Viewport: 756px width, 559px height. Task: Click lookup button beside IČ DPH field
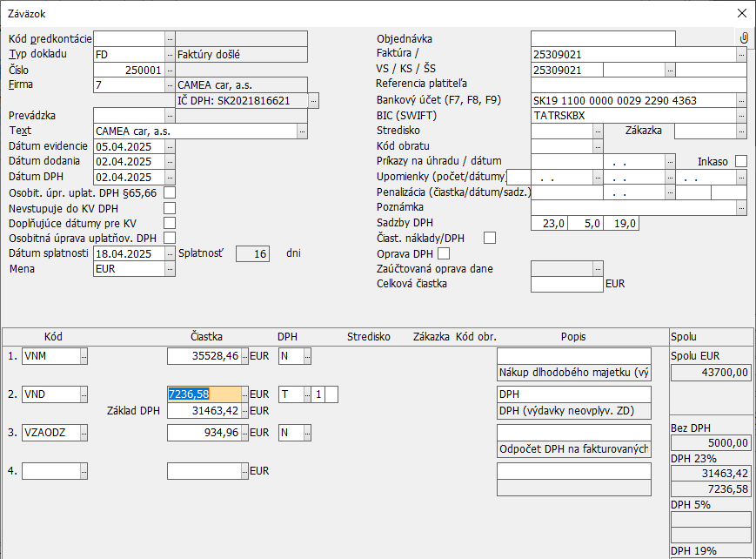click(x=313, y=101)
